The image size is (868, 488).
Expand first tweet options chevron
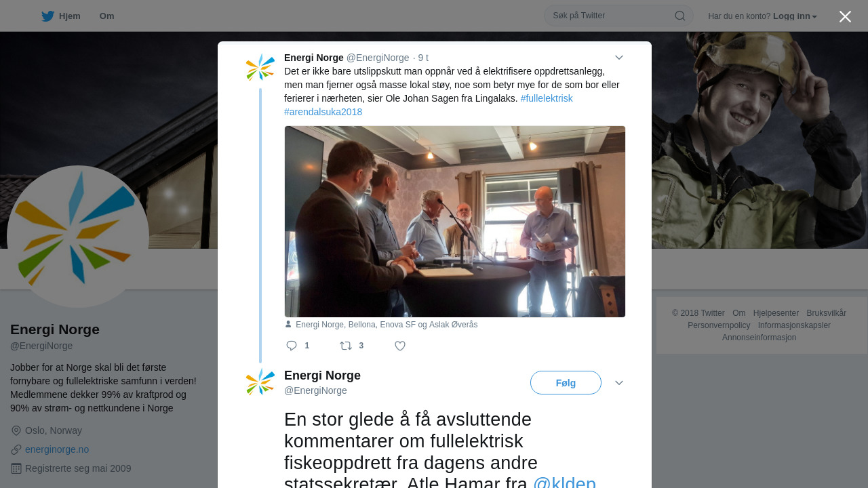(619, 58)
